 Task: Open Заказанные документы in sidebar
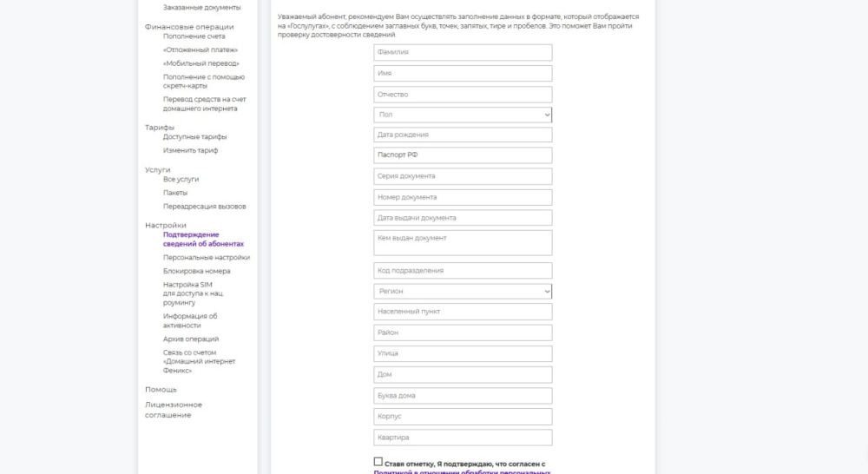click(x=202, y=8)
